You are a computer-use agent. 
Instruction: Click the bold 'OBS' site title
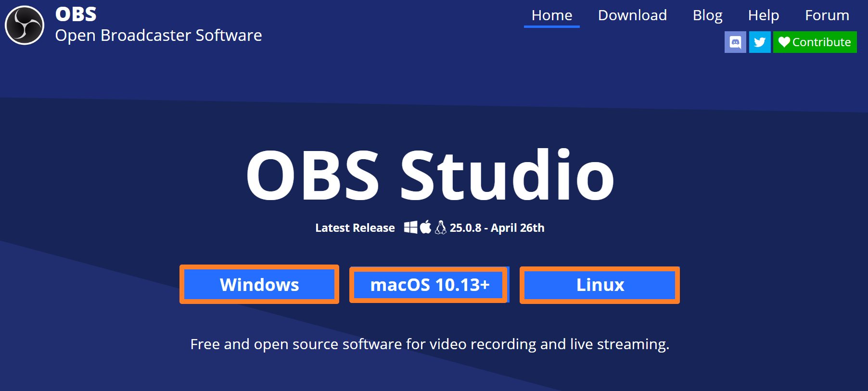pyautogui.click(x=76, y=14)
